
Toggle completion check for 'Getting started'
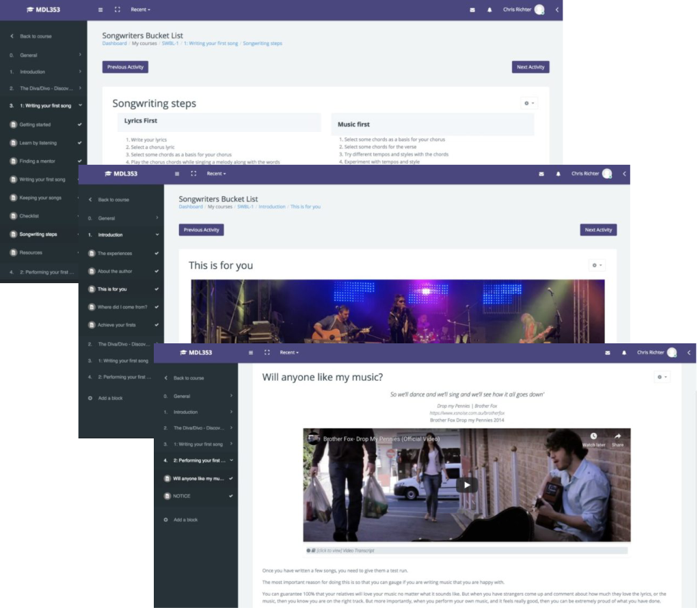point(80,124)
